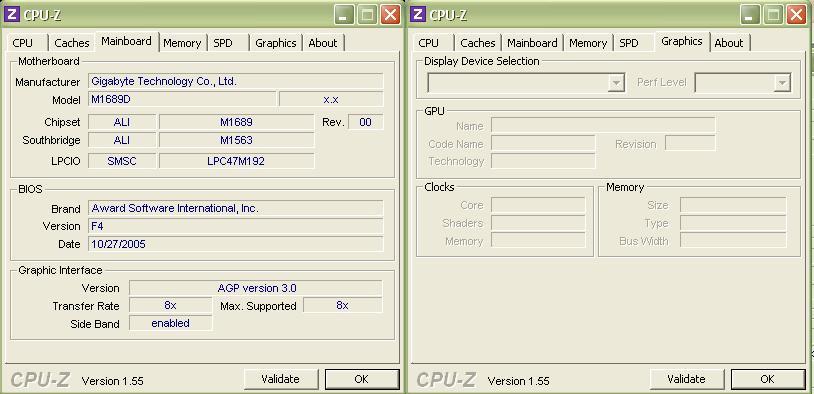Click the Chipset model field M1689
Screen dimensions: 814x394
[x=237, y=123]
